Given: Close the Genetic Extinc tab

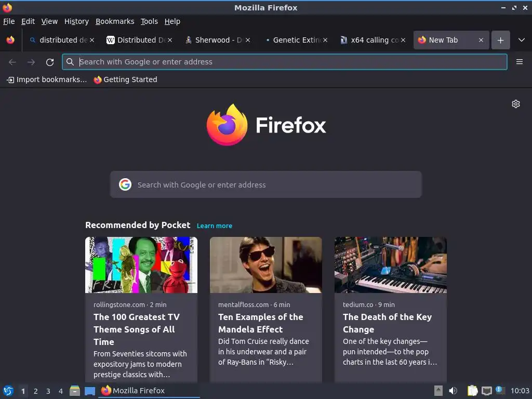Looking at the screenshot, I should point(325,40).
